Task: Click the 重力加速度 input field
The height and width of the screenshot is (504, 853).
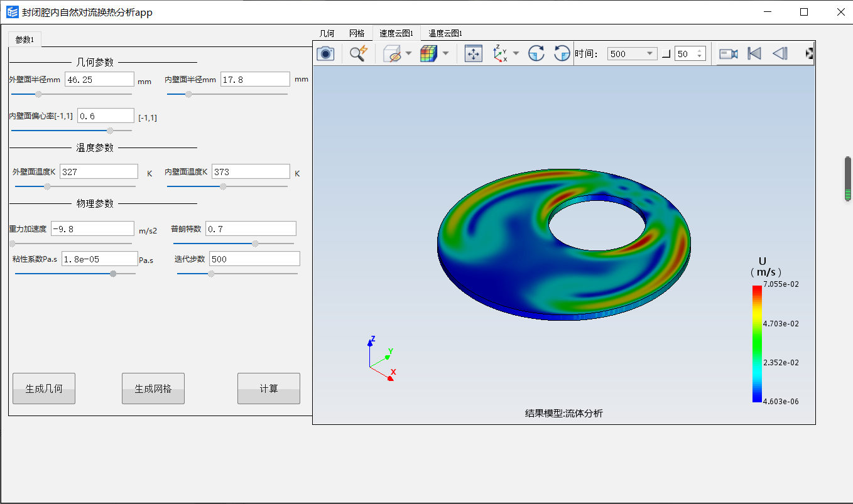Action: (92, 228)
